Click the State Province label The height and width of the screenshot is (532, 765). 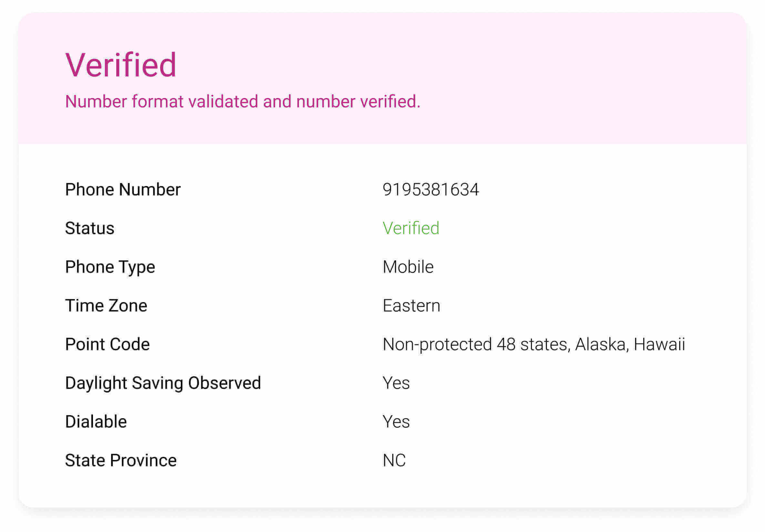(x=121, y=460)
